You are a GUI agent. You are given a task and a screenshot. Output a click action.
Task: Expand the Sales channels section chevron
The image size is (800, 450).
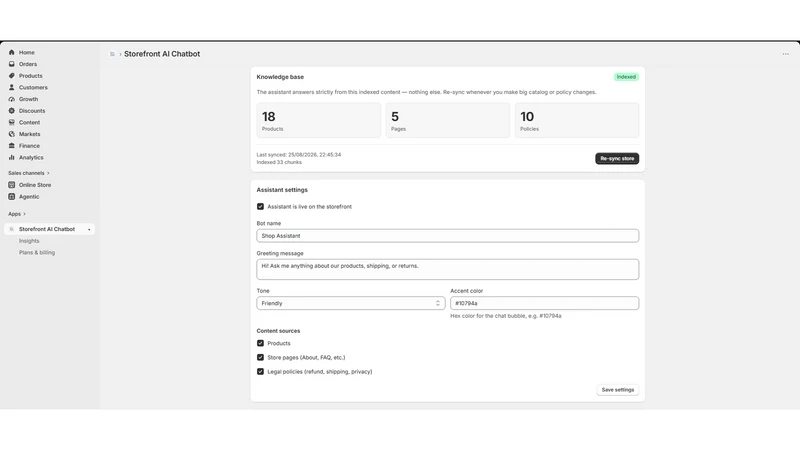(x=48, y=173)
